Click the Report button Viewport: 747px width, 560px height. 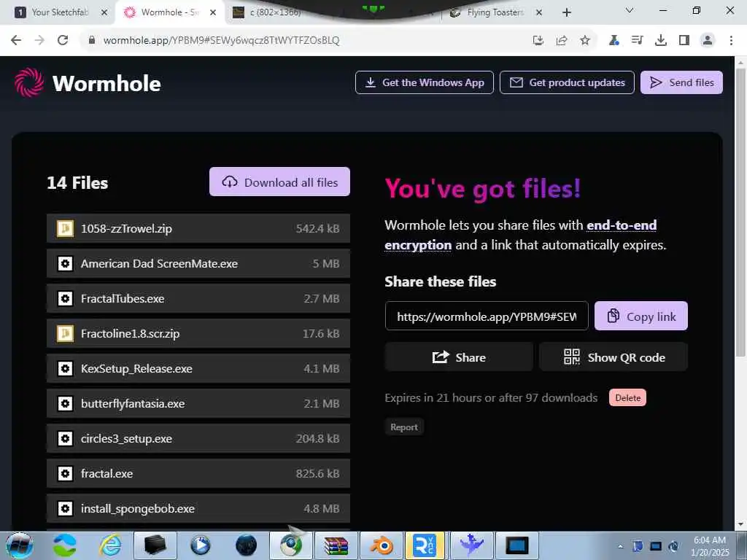(x=404, y=427)
